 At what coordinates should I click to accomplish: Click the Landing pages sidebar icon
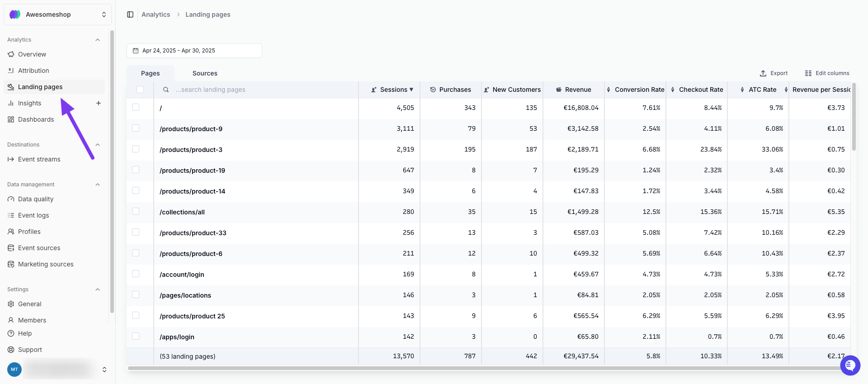(11, 87)
